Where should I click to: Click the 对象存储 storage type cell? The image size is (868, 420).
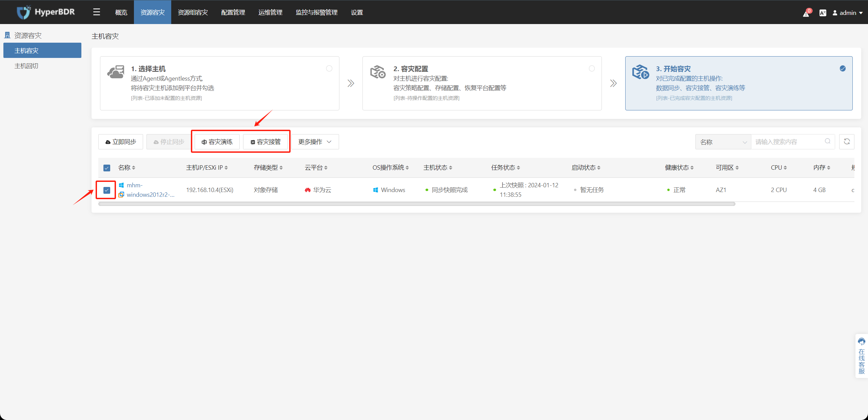(266, 190)
